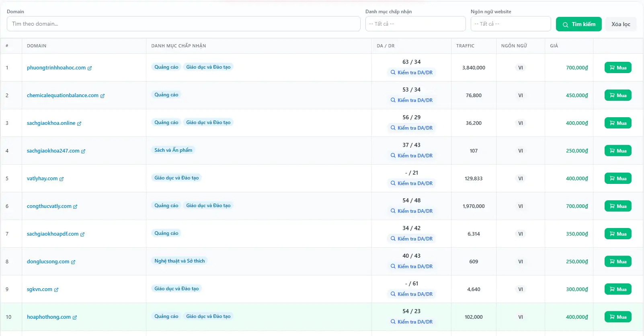Click traffic value 1,970,000
Viewport: 644px width, 336px height.
474,206
